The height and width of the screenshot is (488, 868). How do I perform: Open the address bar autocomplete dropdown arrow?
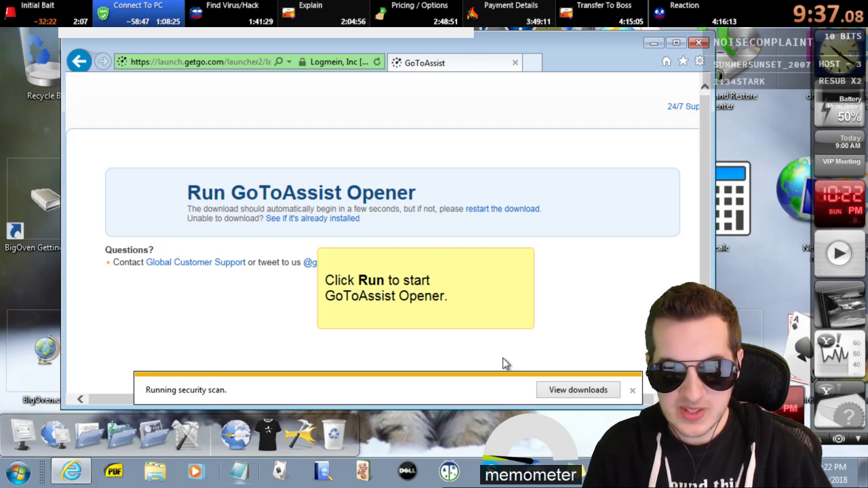[289, 62]
